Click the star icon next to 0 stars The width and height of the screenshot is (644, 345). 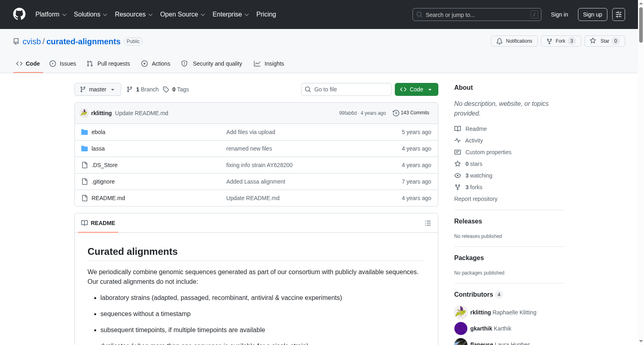click(458, 164)
